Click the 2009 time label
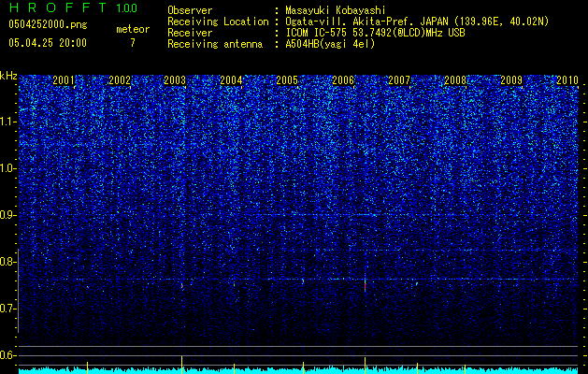Screen dimensions: 588x374 tap(511, 79)
